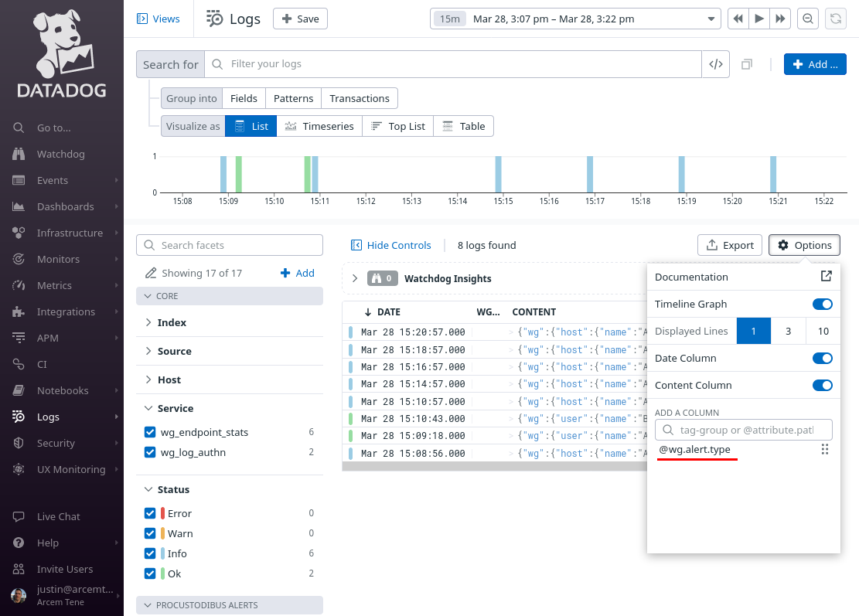Toggle raw query code editor
This screenshot has height=616, width=859.
[x=715, y=64]
